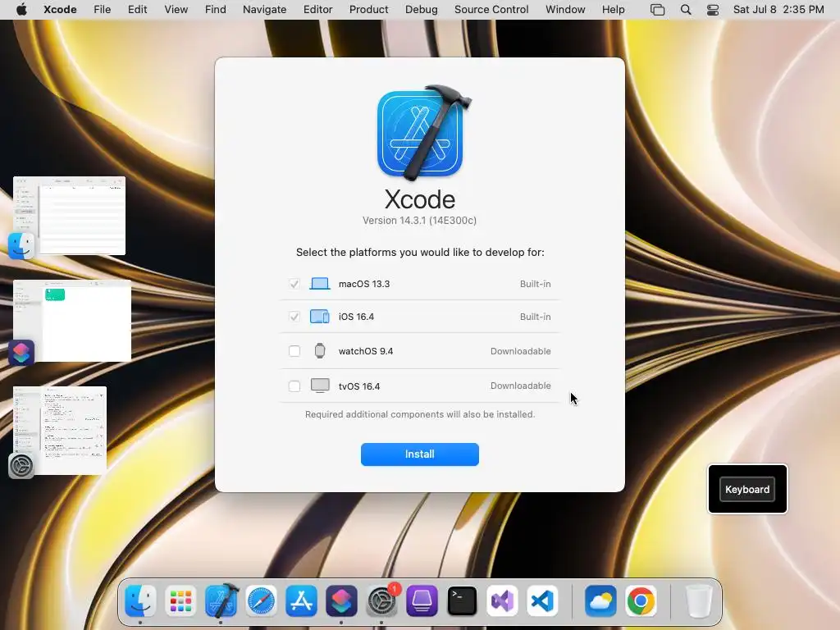Open the View menu
The width and height of the screenshot is (840, 630).
(x=176, y=9)
